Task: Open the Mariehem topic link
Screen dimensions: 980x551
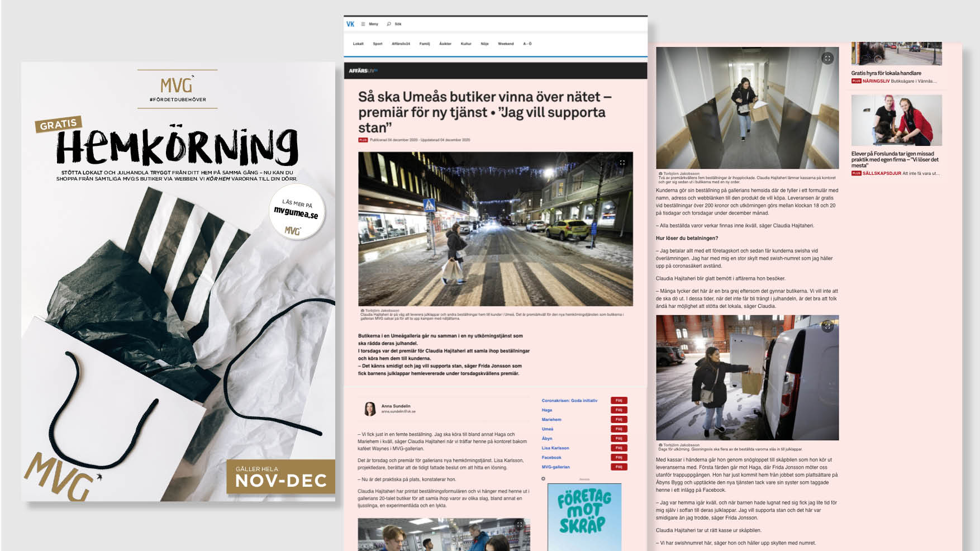Action: (551, 420)
